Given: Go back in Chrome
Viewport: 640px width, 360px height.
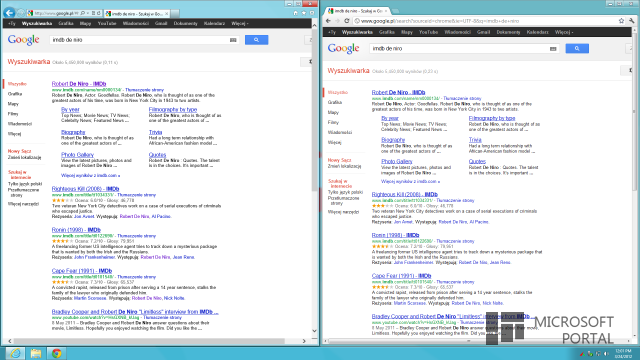Looking at the screenshot, I should (x=329, y=21).
